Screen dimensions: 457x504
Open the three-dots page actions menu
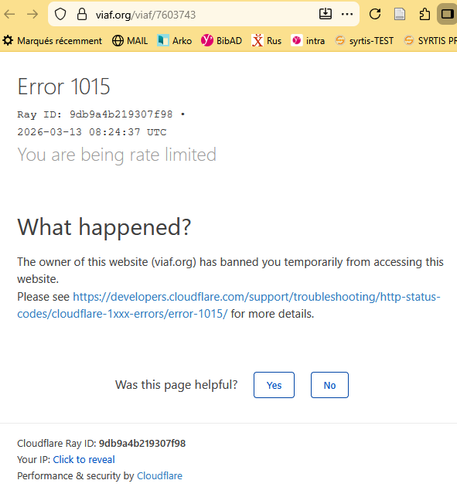[347, 14]
